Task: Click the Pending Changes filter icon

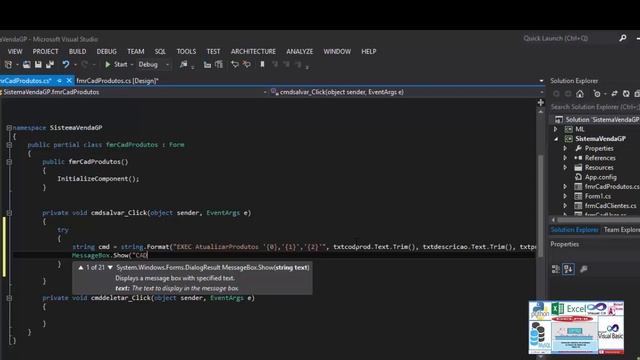Action: coord(597,94)
